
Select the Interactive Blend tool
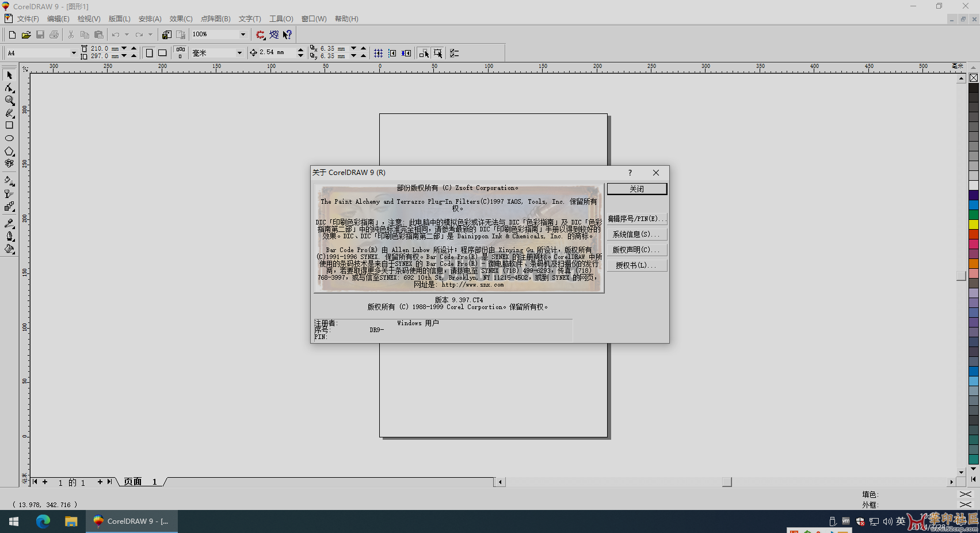click(x=9, y=206)
